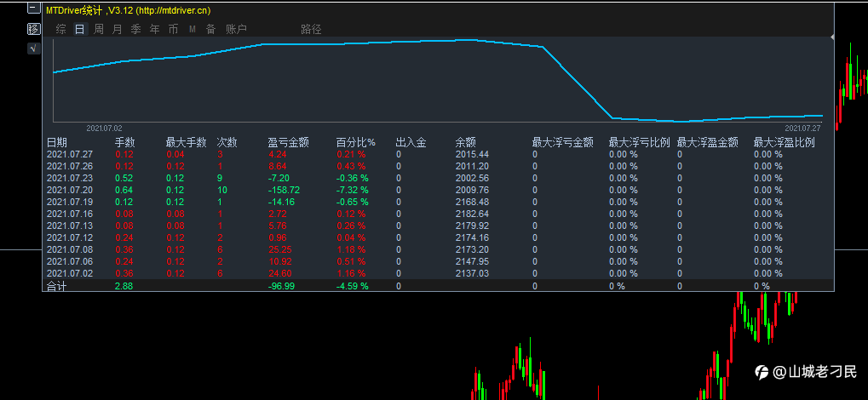Open the M tab
The image size is (868, 400).
pos(193,29)
